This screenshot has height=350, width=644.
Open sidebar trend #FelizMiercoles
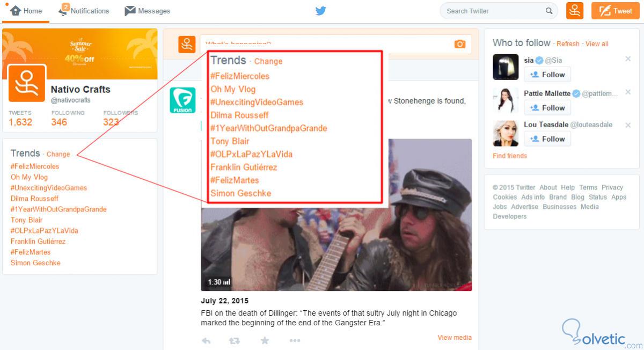click(x=35, y=166)
